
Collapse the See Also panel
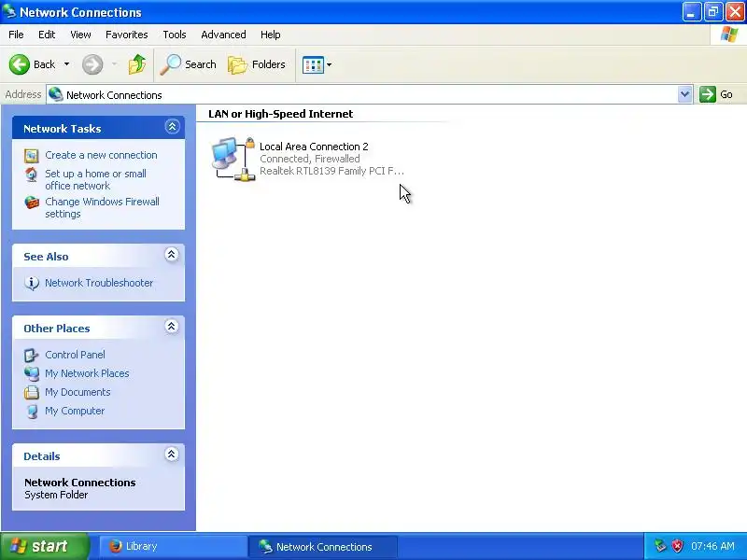[172, 255]
